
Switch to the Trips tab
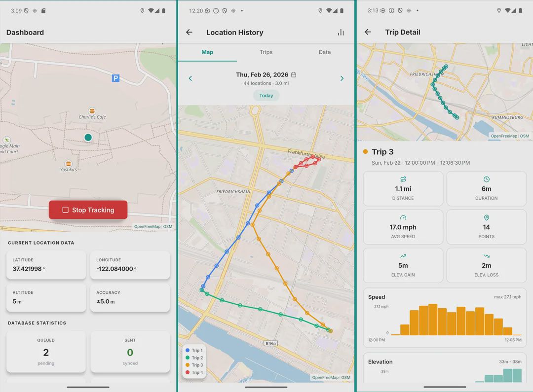click(x=266, y=52)
